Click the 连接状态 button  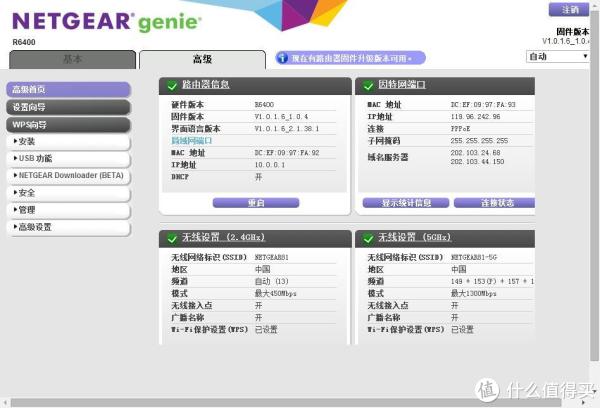tap(495, 203)
